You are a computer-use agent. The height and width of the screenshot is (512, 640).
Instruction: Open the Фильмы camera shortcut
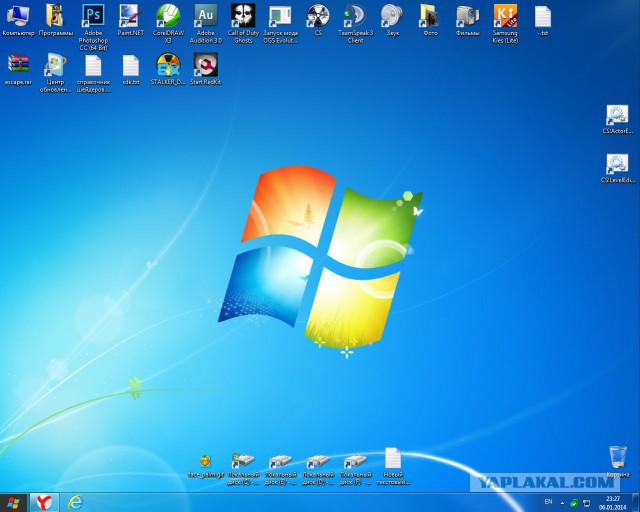click(468, 20)
